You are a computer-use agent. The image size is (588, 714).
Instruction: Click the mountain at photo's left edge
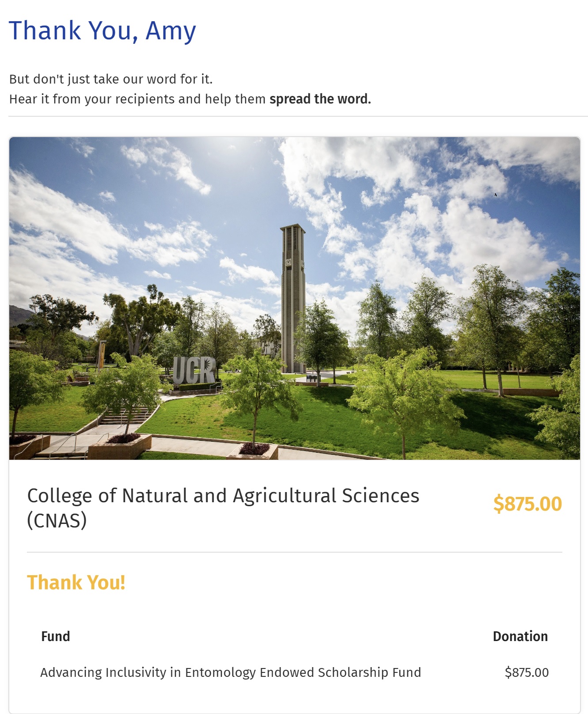click(20, 317)
